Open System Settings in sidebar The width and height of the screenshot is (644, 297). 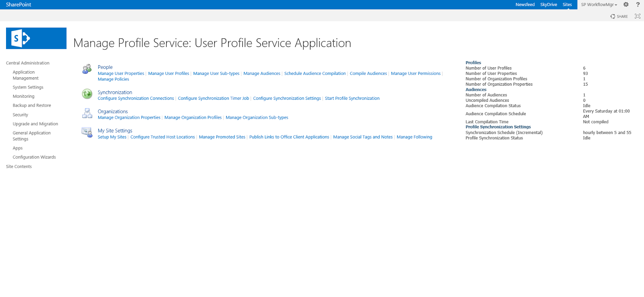coord(28,87)
